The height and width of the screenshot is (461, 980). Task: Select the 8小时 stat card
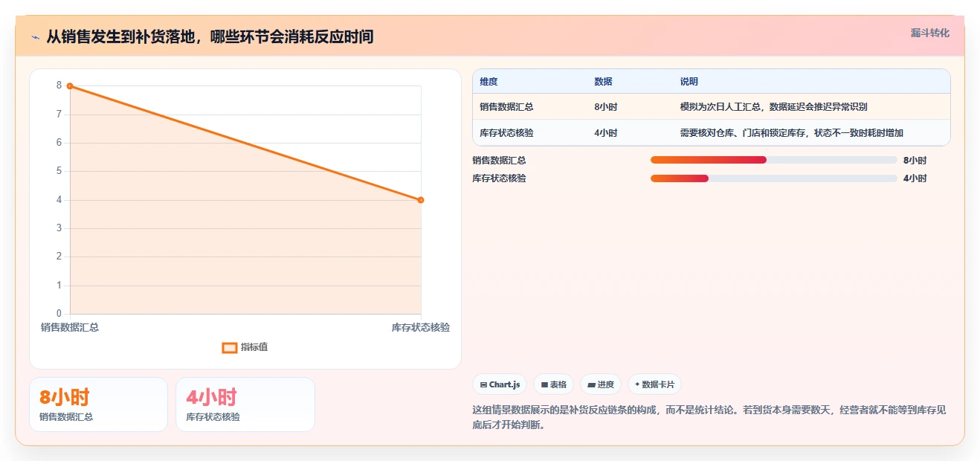tap(98, 404)
